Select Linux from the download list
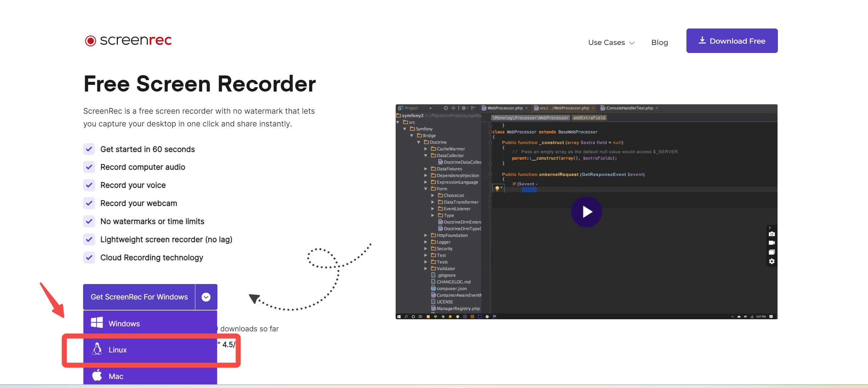The image size is (868, 388). 150,350
